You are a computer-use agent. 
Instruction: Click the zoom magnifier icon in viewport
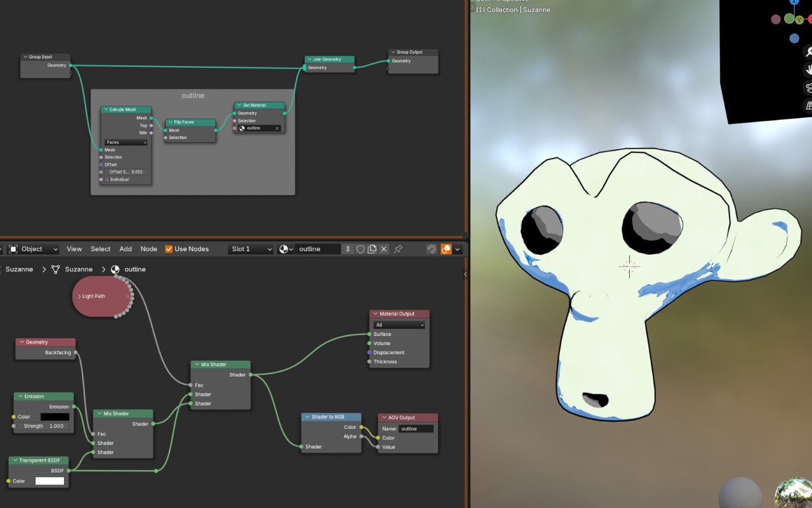[x=808, y=52]
